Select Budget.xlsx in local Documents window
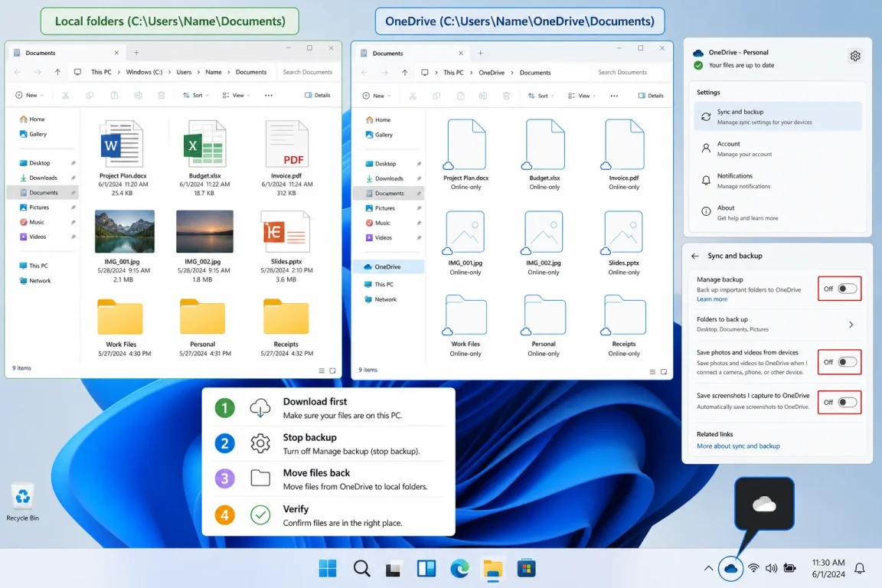The width and height of the screenshot is (882, 588). 204,158
